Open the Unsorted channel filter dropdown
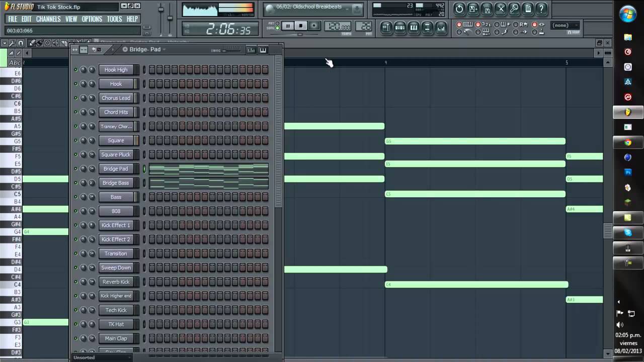Screen dimensions: 644x362 102,357
